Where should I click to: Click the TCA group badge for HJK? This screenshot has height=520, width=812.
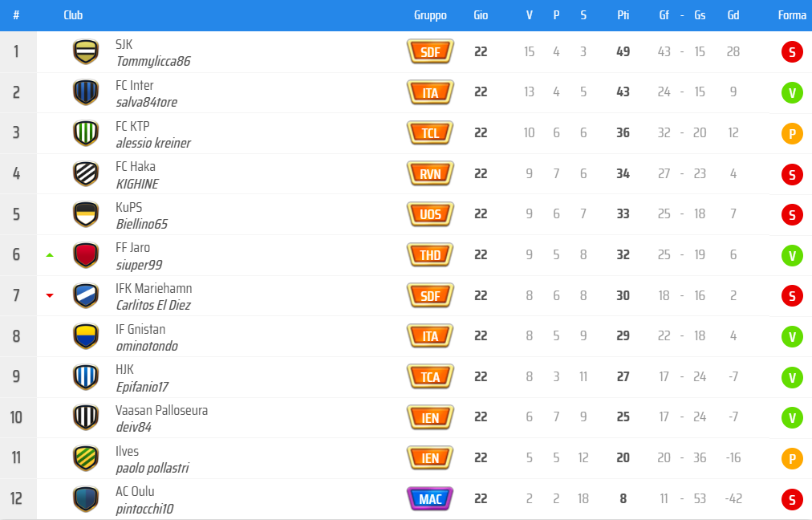430,377
